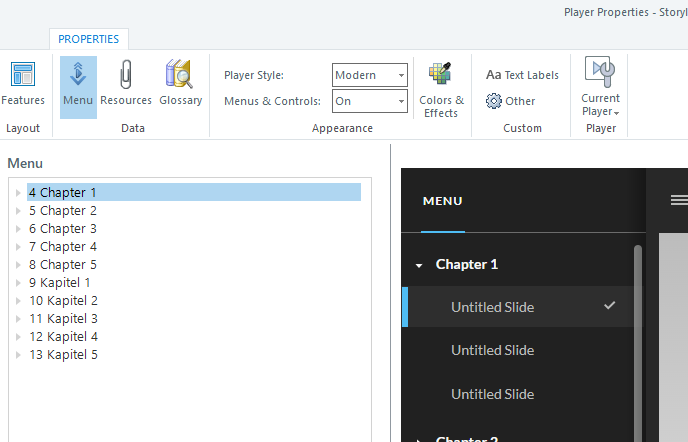
Task: Open the Current Player dropdown
Action: click(601, 88)
